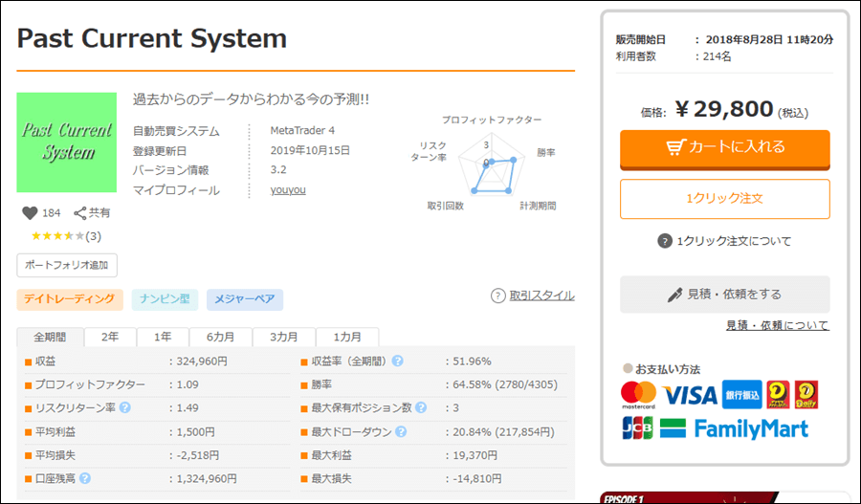This screenshot has height=504, width=861.
Task: Click the Past Current System thumbnail
Action: coord(66,142)
